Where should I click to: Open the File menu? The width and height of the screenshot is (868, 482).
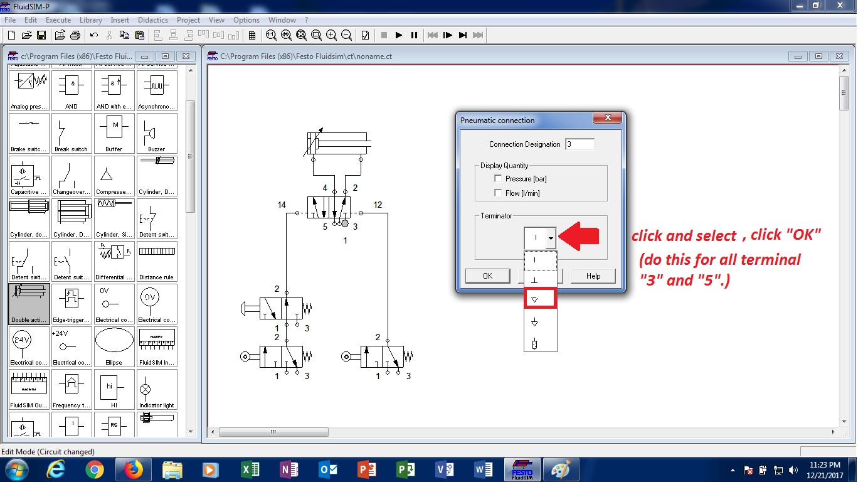(10, 20)
